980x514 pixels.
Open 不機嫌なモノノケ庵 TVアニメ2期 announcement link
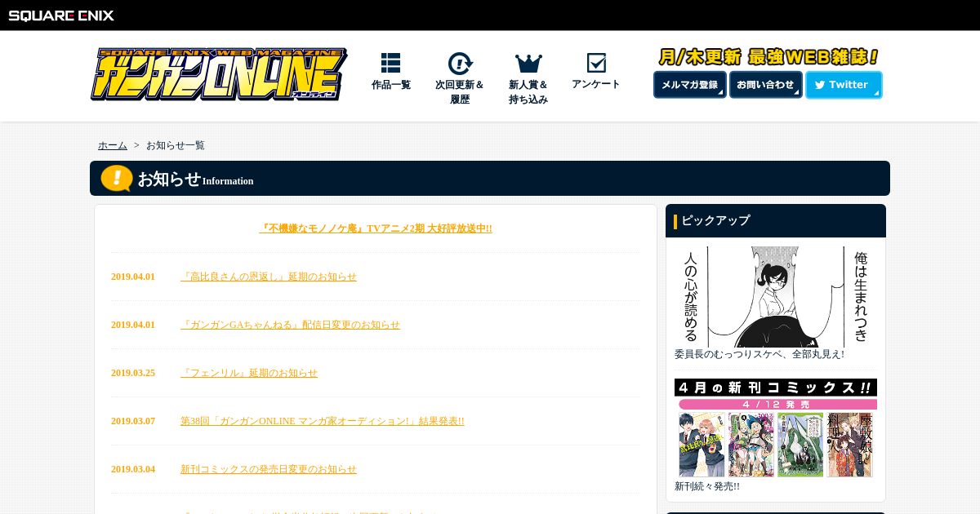(x=376, y=228)
